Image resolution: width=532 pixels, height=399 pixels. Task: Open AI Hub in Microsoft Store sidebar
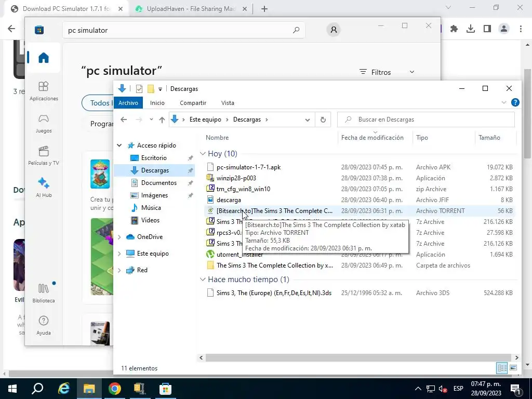coord(44,187)
